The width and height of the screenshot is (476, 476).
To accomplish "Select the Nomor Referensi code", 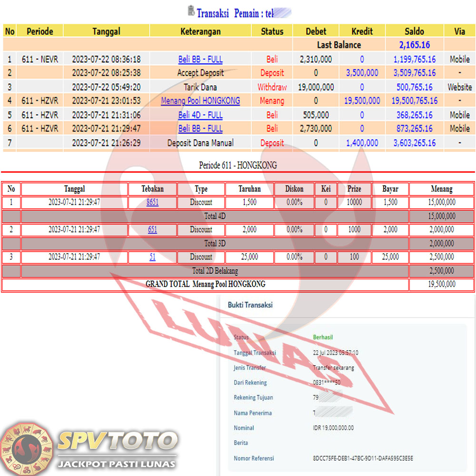I will [363, 458].
